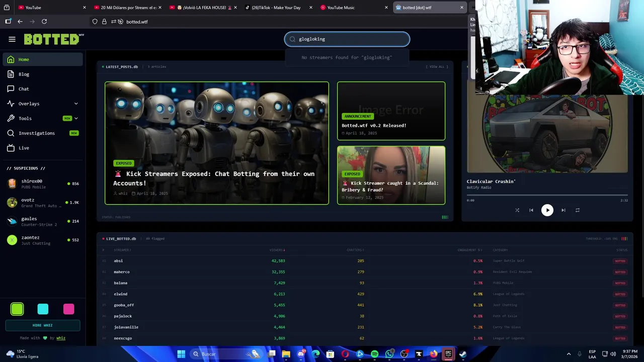
Task: Close the LA FEKA HOUSE tab
Action: 235,8
